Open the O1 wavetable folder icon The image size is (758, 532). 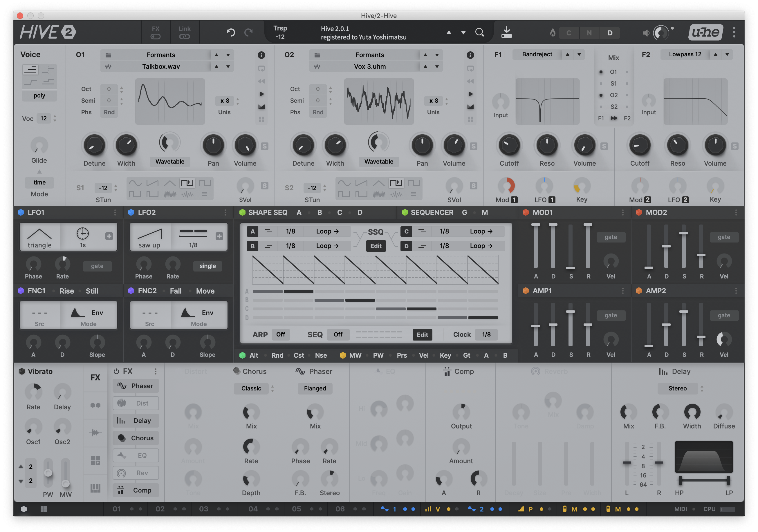[x=108, y=55]
